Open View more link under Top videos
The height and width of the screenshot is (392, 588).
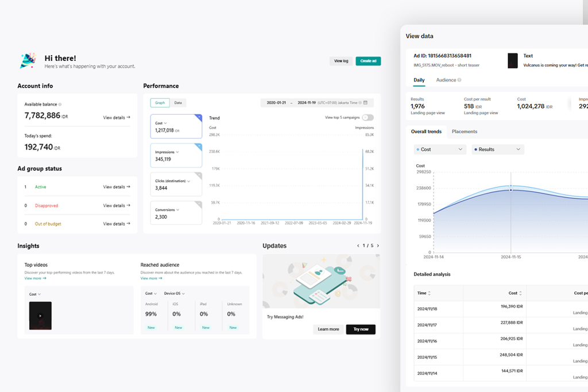pyautogui.click(x=35, y=278)
